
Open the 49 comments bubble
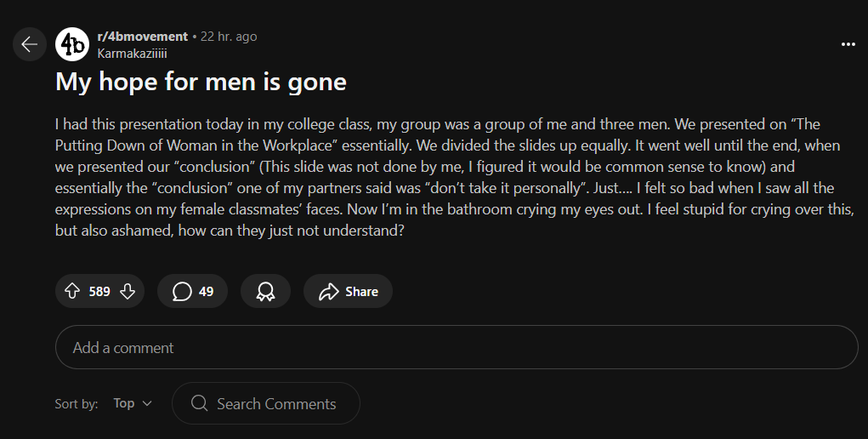193,292
